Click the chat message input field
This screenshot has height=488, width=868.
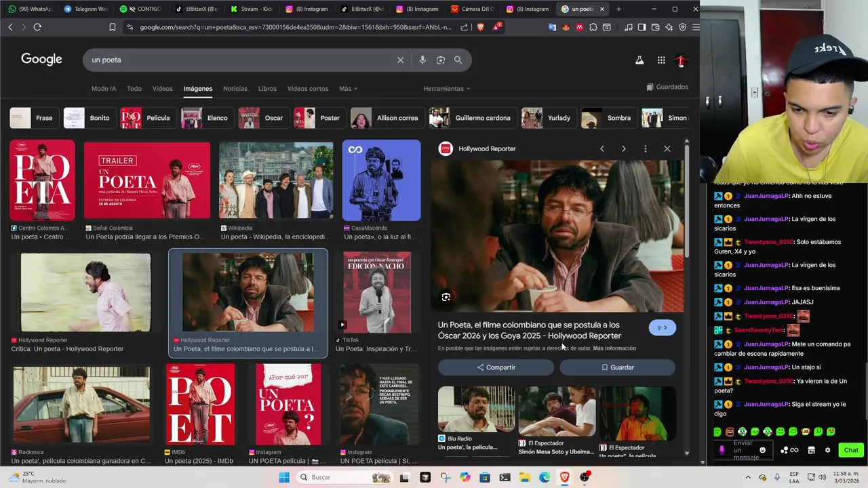pos(744,450)
